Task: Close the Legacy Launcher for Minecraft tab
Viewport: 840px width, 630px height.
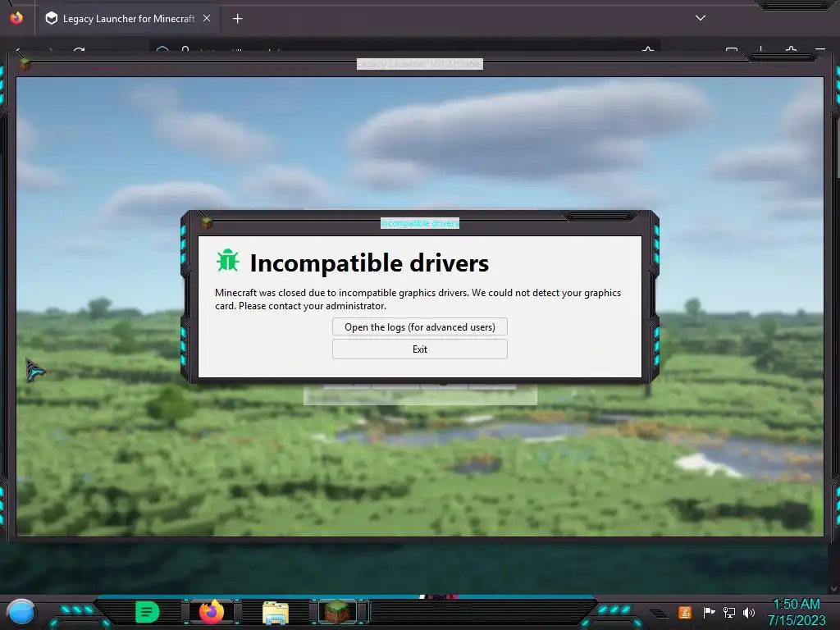Action: 207,19
